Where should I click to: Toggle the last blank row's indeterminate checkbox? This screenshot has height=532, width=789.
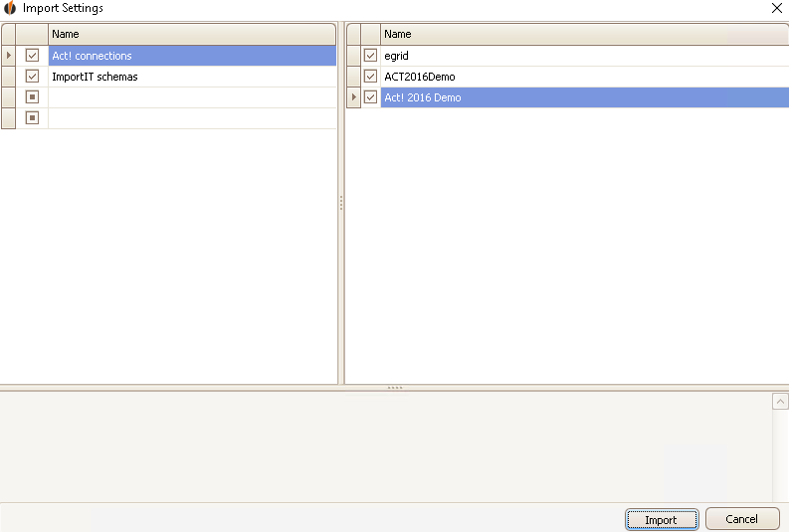[32, 118]
